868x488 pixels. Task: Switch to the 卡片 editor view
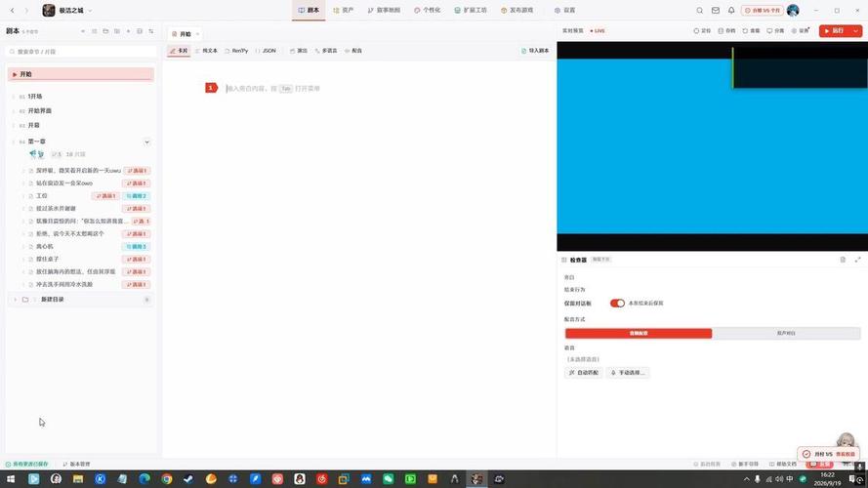coord(179,51)
